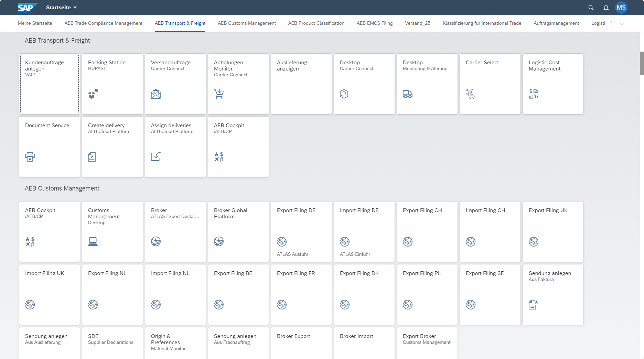644x359 pixels.
Task: Click the MS user avatar
Action: tap(622, 7)
